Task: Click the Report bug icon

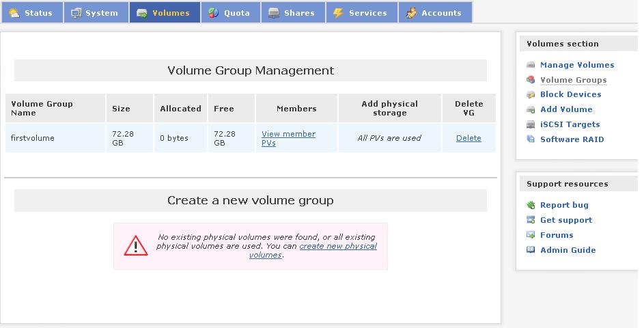Action: [531, 205]
